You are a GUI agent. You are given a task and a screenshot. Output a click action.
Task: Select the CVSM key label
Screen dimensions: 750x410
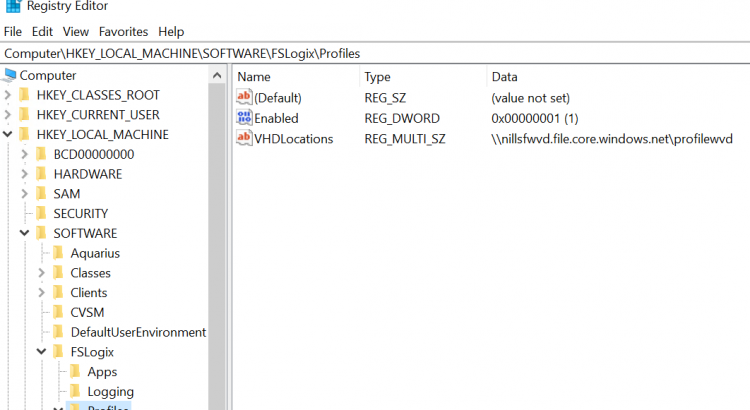pyautogui.click(x=87, y=312)
